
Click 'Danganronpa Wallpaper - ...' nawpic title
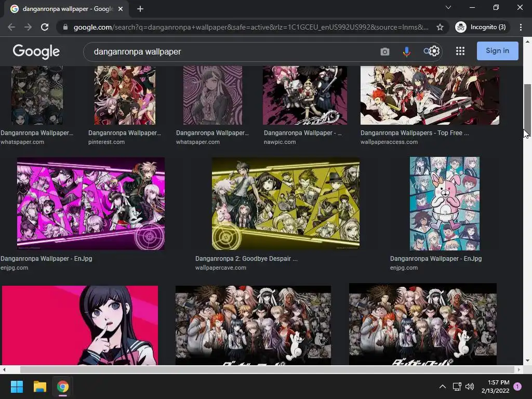[x=303, y=133]
